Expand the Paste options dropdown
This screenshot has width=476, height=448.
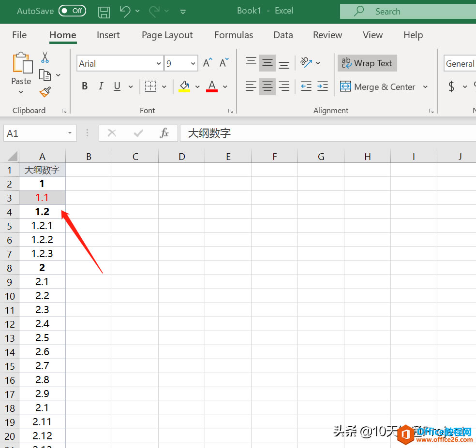[x=21, y=92]
